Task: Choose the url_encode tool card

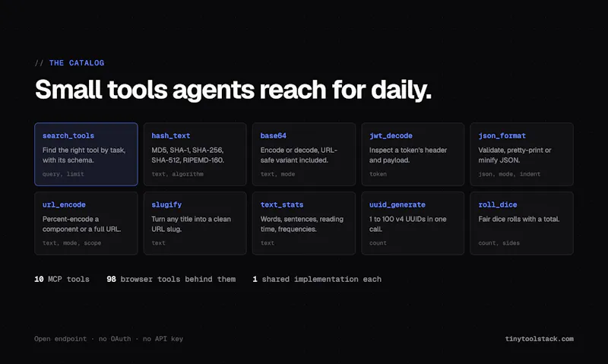Action: [x=86, y=223]
